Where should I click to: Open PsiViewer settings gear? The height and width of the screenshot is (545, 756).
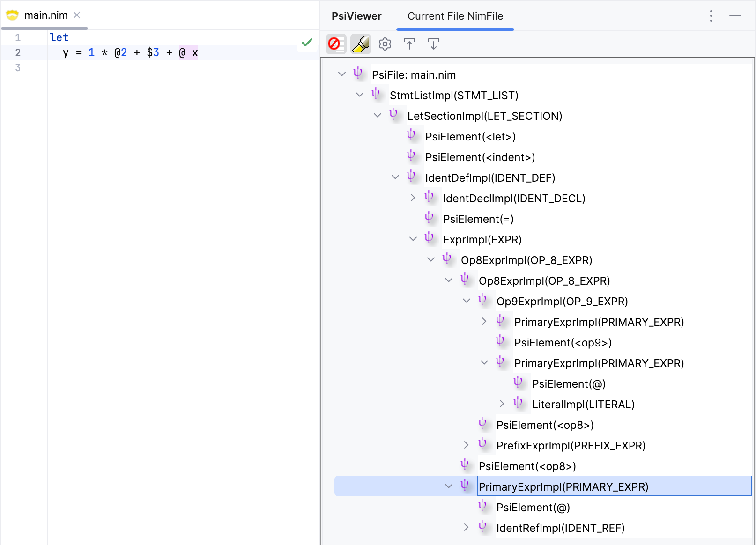pos(385,44)
